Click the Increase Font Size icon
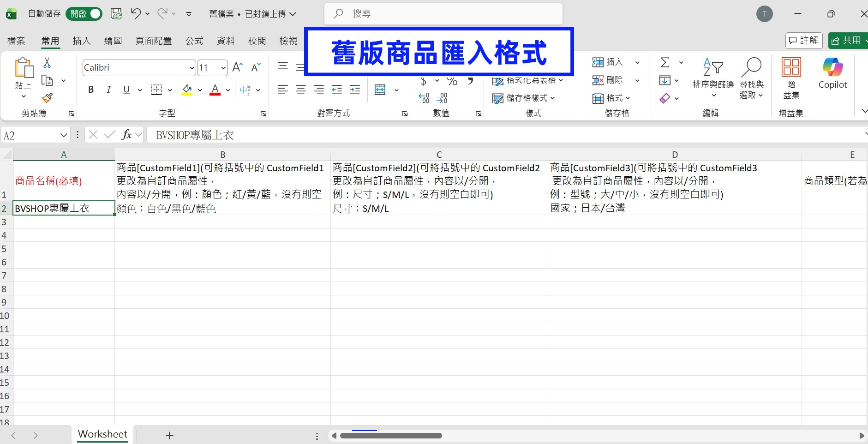This screenshot has height=444, width=868. click(x=238, y=67)
